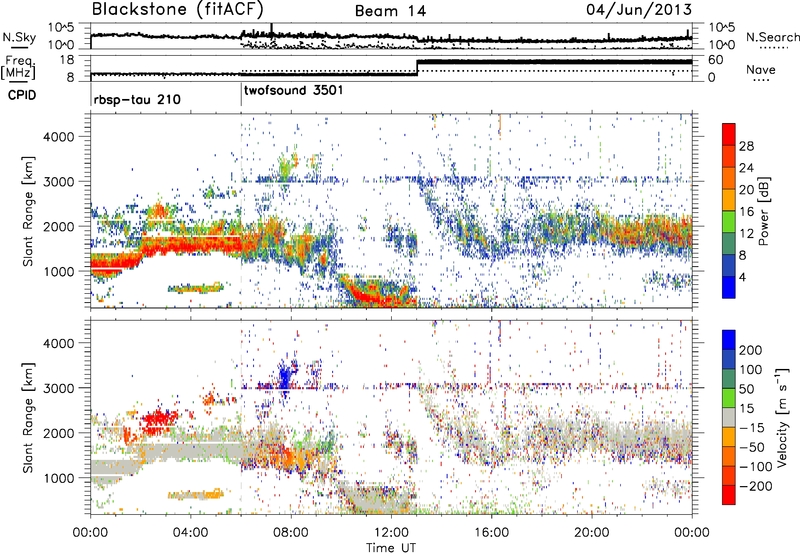Viewport: 800px width, 554px height.
Task: Click the "Blackstone (fitACF)" plot title
Action: pos(178,9)
